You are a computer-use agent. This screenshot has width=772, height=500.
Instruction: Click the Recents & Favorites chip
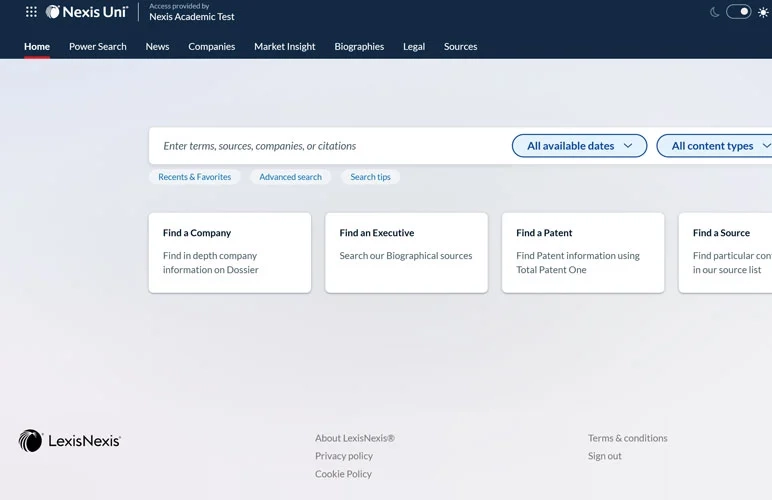coord(194,177)
